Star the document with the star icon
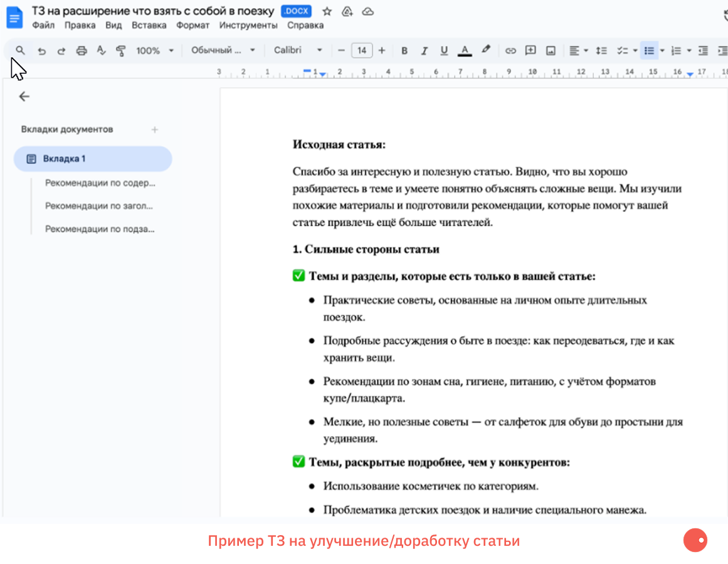Viewport: 728px width, 564px height. tap(327, 11)
